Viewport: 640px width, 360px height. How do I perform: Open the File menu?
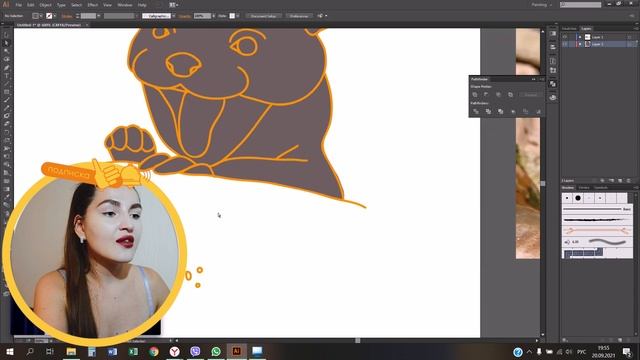[x=19, y=5]
